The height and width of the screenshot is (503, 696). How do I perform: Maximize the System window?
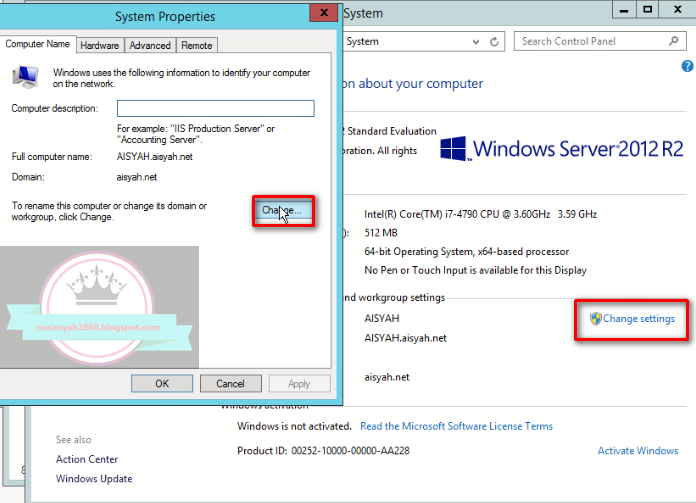647,10
